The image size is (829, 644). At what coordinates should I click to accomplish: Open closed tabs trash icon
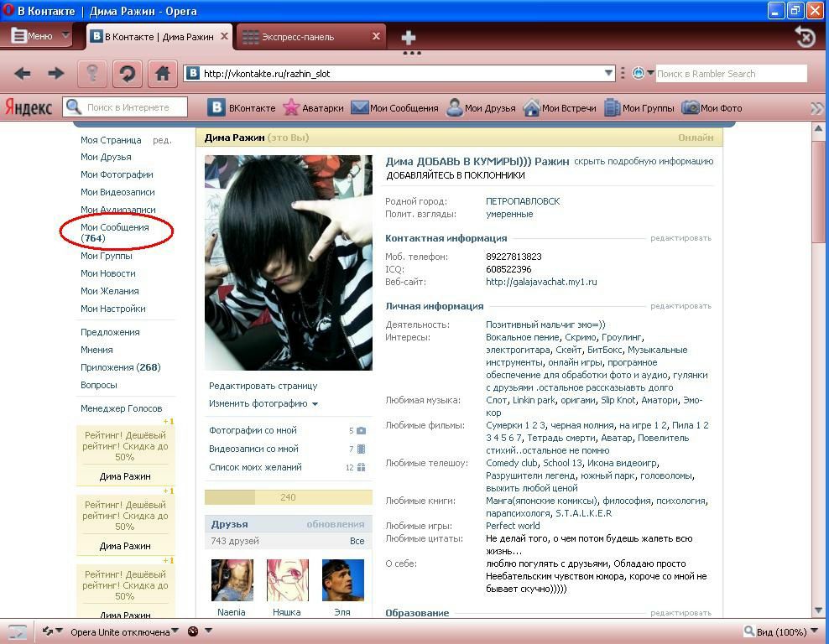806,36
